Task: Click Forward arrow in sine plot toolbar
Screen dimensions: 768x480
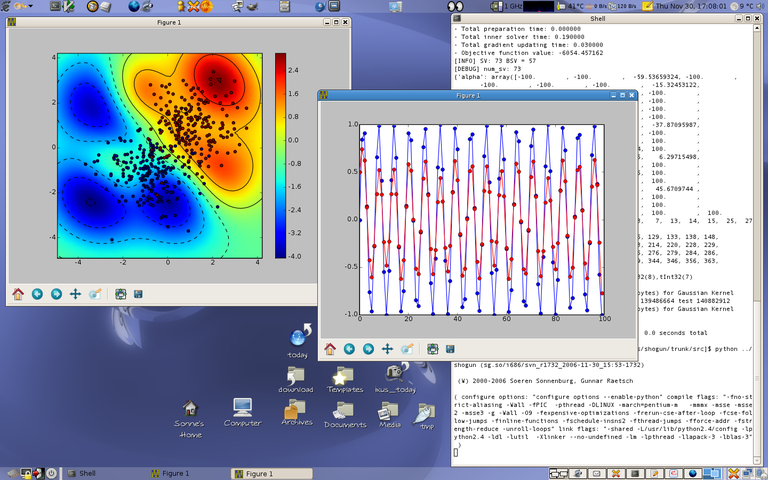Action: click(369, 349)
